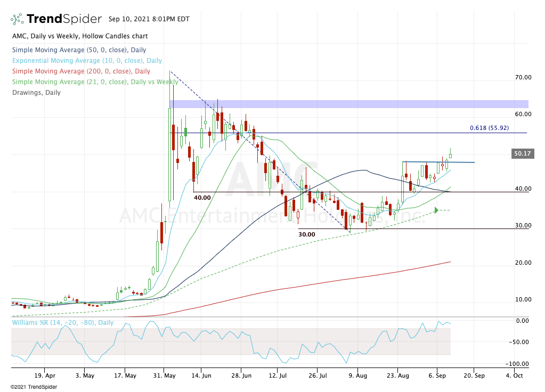Click the '4. Oct' date label
Image resolution: width=545 pixels, height=392 pixels.
(x=515, y=375)
